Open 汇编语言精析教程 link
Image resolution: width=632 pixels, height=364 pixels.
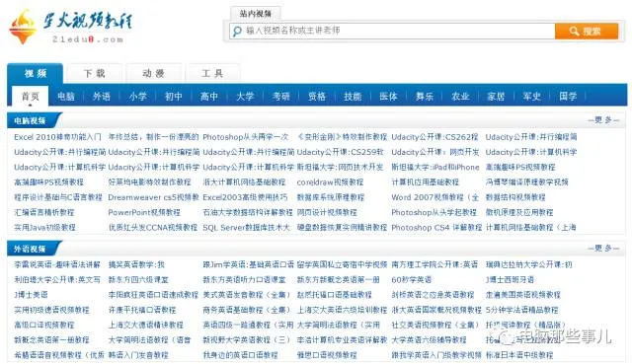tap(44, 212)
